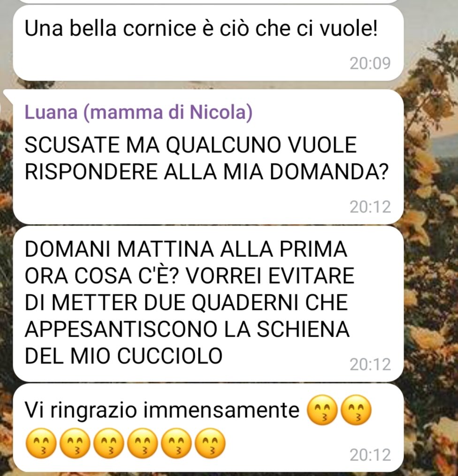This screenshot has width=458, height=476.
Task: Tap the fourth kissing emoji on second row
Action: (142, 443)
